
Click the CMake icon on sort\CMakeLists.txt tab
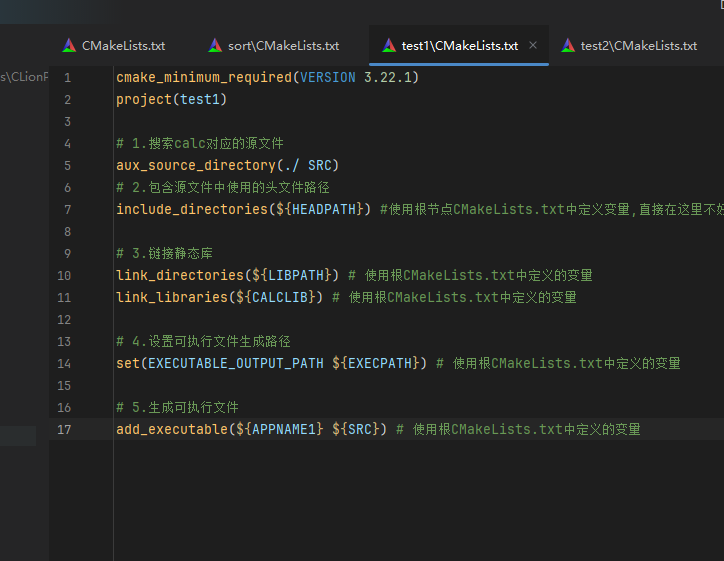[215, 46]
